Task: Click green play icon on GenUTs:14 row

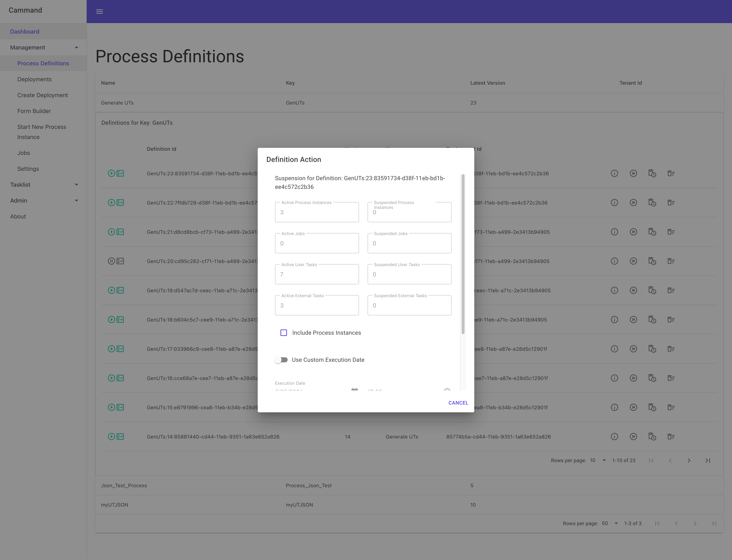Action: (x=111, y=436)
